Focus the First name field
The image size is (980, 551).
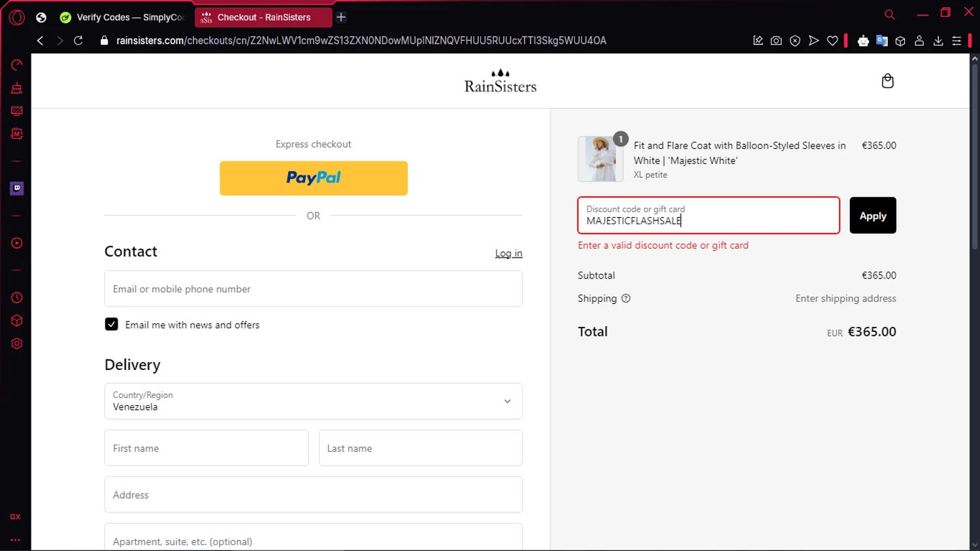click(206, 448)
